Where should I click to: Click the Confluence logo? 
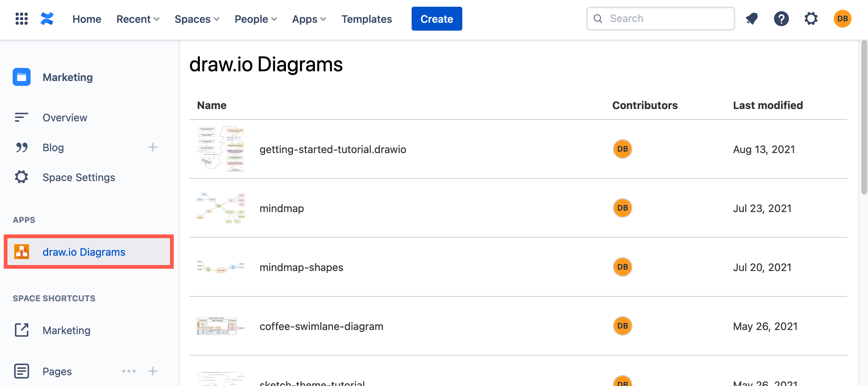[x=47, y=19]
